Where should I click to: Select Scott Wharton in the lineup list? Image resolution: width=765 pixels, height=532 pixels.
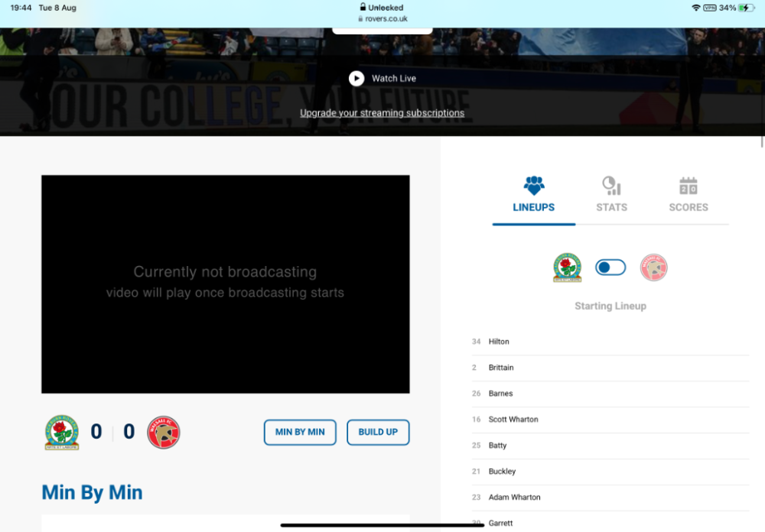tap(513, 420)
